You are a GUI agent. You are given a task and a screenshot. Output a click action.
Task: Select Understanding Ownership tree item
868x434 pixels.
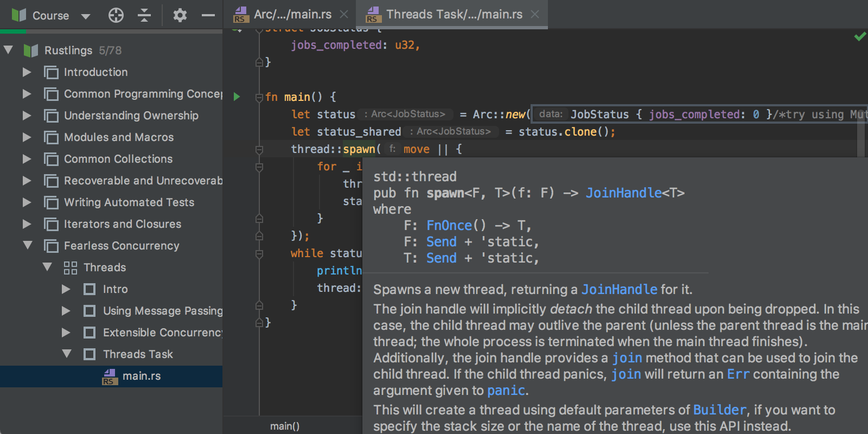point(111,116)
